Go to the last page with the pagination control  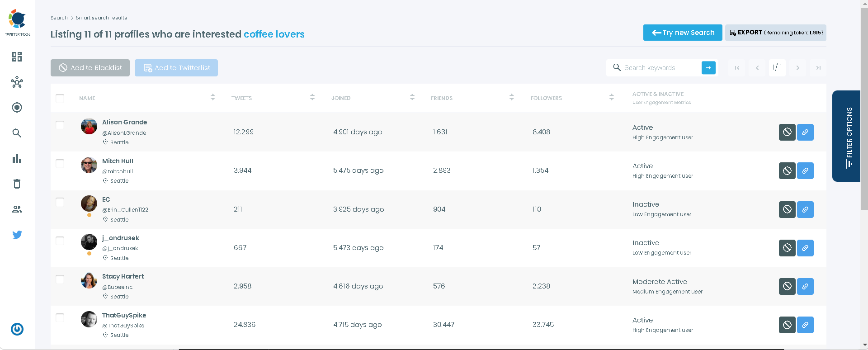(818, 67)
